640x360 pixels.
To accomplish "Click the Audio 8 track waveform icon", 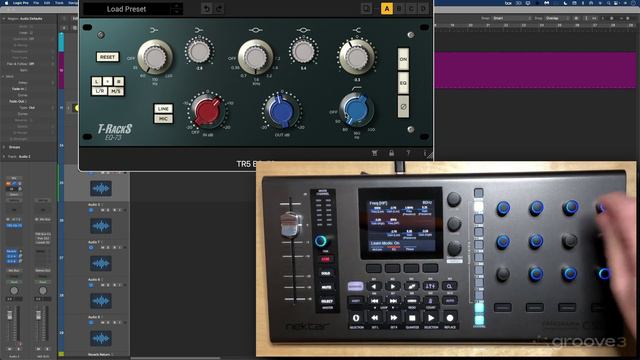I will point(101,301).
